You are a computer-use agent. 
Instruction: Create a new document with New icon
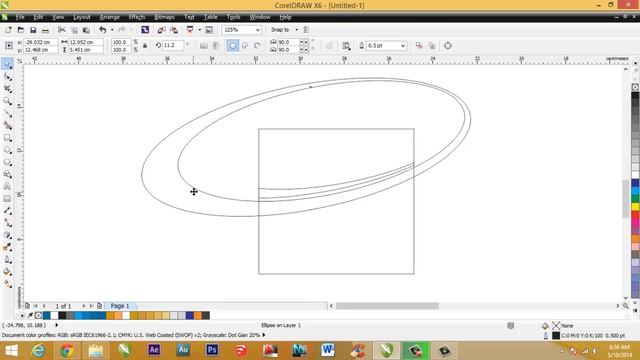coord(8,30)
